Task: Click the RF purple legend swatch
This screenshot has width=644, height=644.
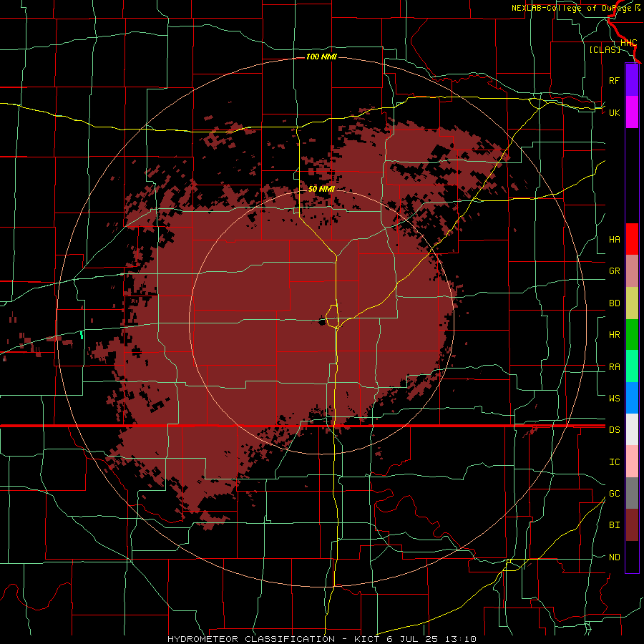Action: (632, 80)
